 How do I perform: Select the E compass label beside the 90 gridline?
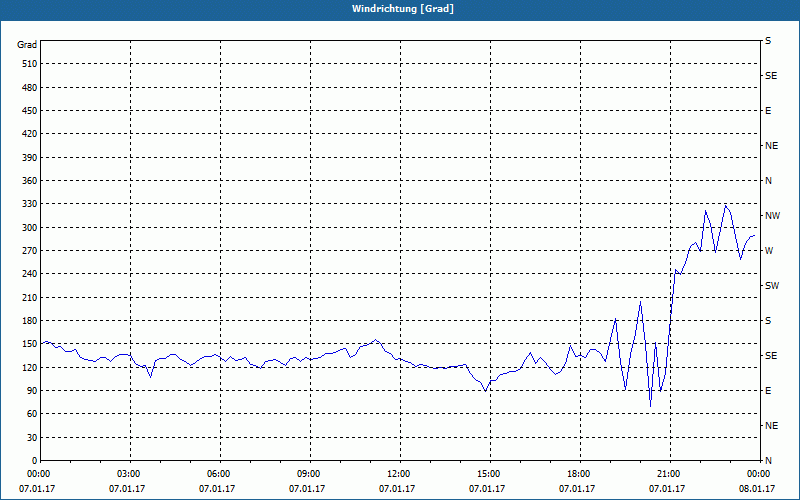pyautogui.click(x=768, y=391)
